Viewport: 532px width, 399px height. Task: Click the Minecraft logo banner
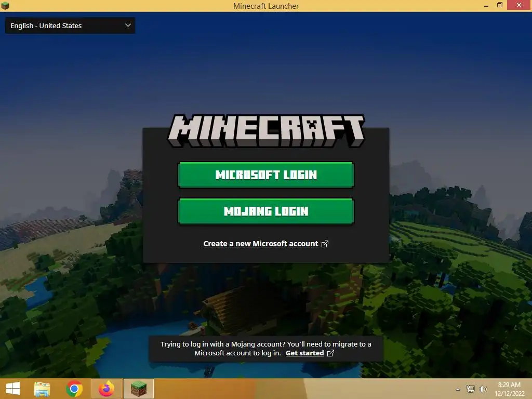click(x=266, y=130)
